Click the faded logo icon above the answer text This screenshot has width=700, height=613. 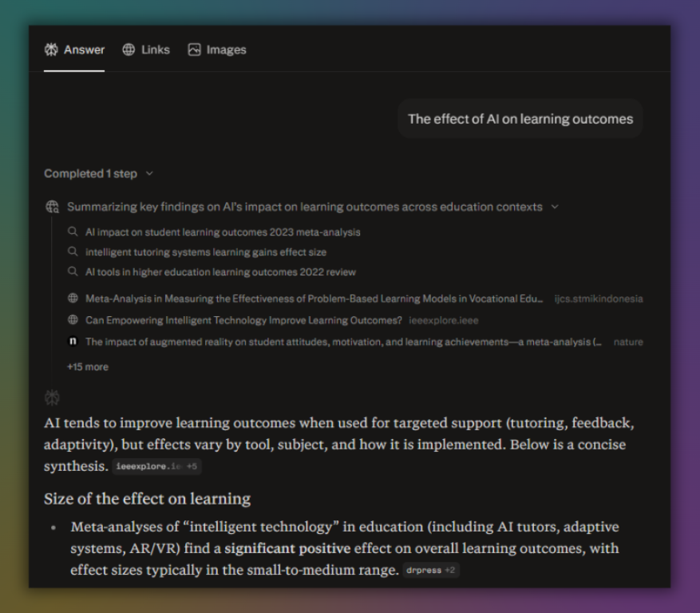coord(52,397)
